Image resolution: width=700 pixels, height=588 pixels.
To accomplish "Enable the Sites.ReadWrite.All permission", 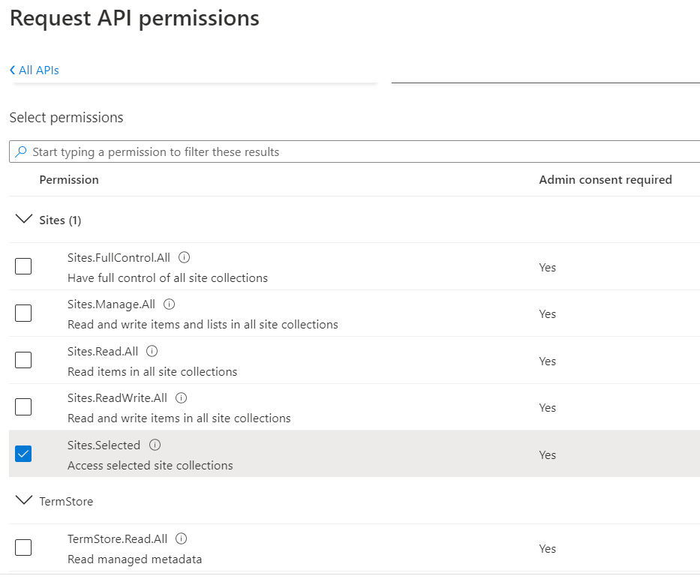I will pyautogui.click(x=23, y=406).
